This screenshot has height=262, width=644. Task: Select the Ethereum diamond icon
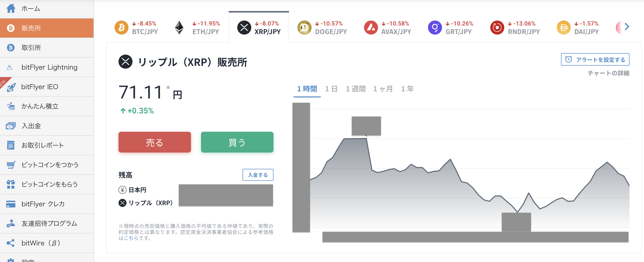tap(179, 28)
